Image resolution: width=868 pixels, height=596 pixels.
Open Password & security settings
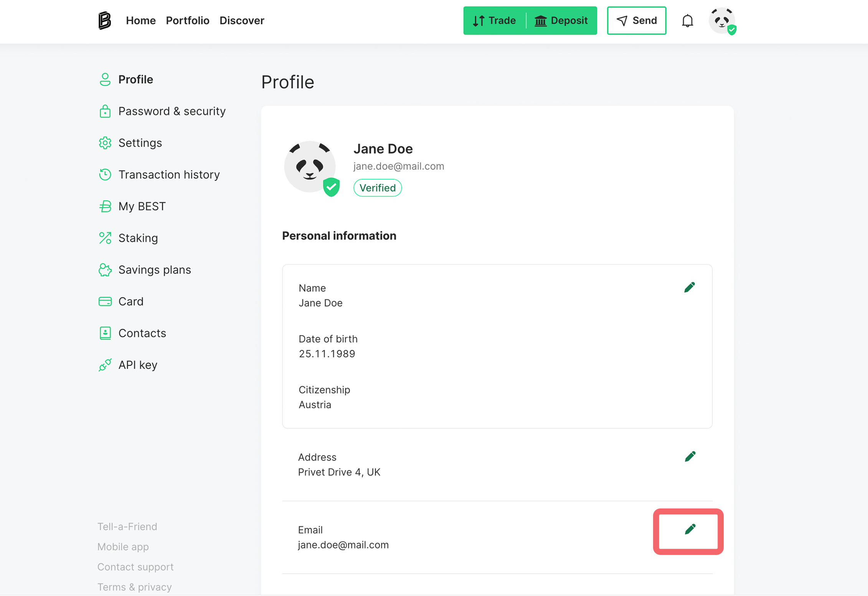click(172, 111)
